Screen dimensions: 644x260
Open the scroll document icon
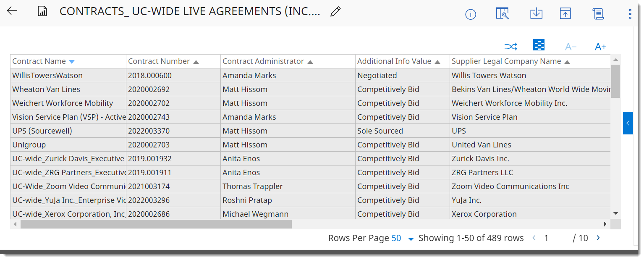598,14
